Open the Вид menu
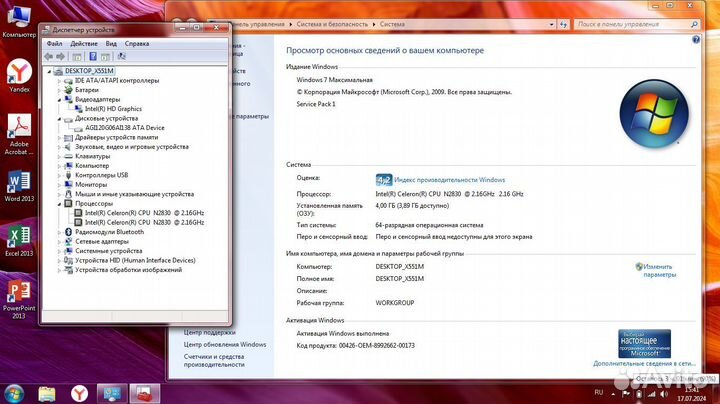Viewport: 720px width, 404px height. [111, 44]
